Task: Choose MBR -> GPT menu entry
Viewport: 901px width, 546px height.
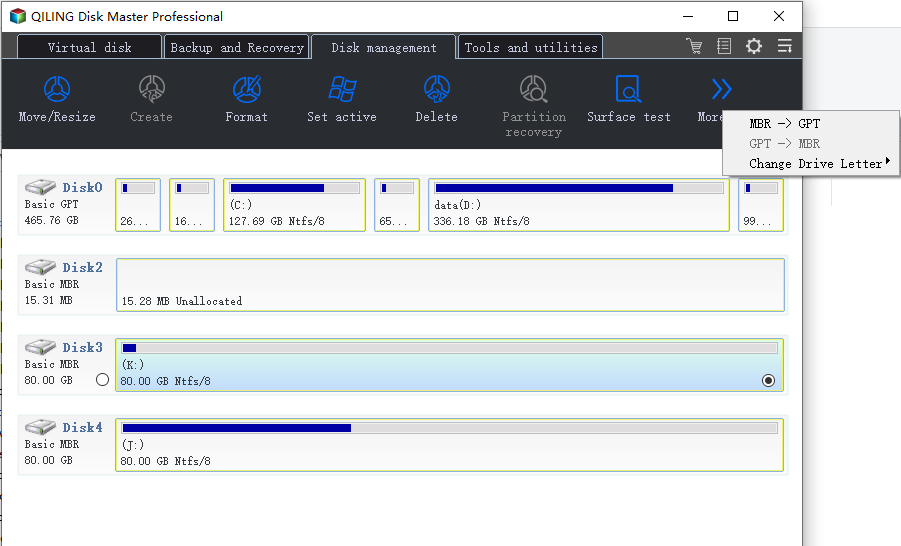Action: 784,124
